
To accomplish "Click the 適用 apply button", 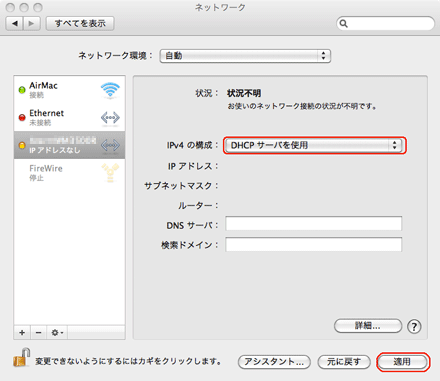I will [402, 362].
